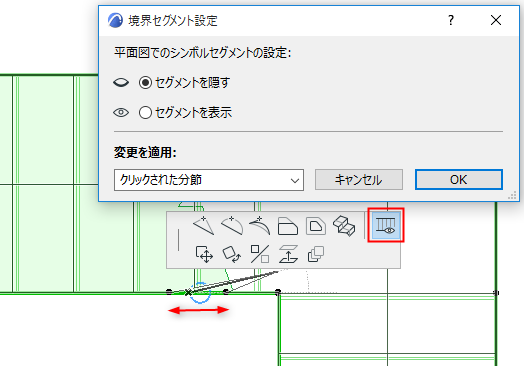524x366 pixels.
Task: Pick the elevate palette icon
Action: tap(288, 254)
